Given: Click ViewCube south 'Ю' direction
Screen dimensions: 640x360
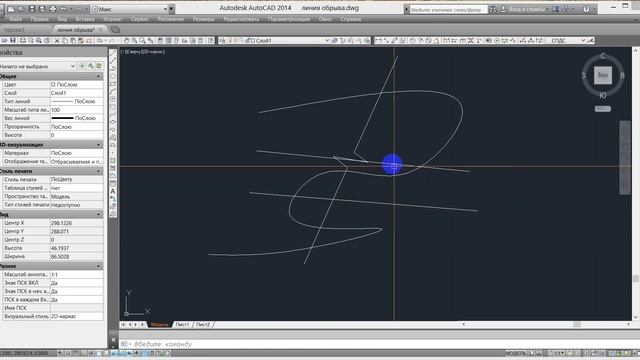Looking at the screenshot, I should pos(602,95).
